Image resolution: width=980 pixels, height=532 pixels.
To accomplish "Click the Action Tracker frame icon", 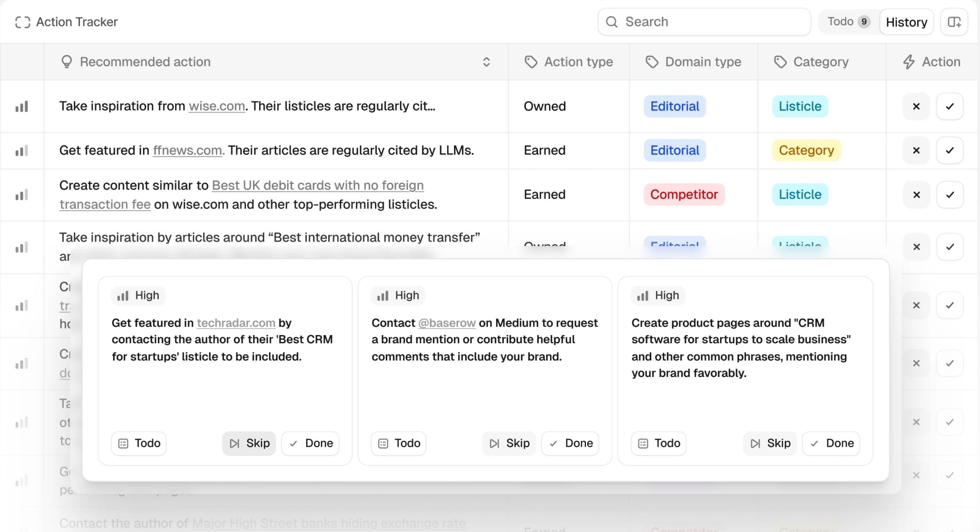I will [23, 22].
